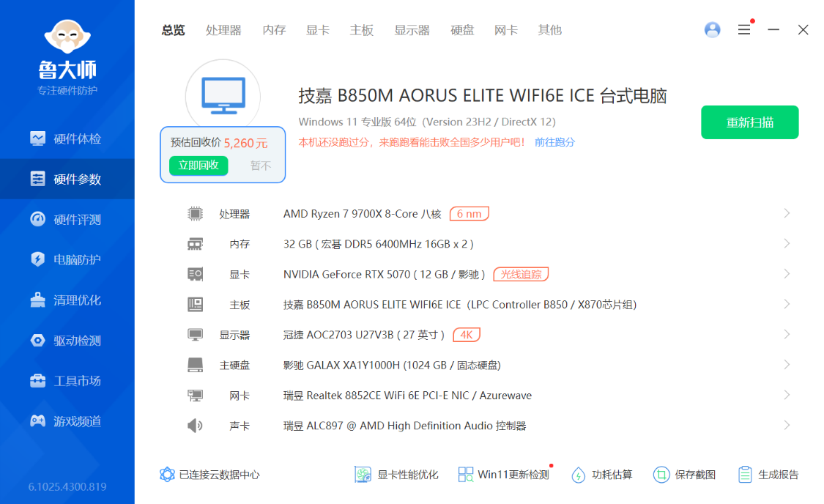
Task: Switch to the top 内存 tab
Action: (274, 30)
